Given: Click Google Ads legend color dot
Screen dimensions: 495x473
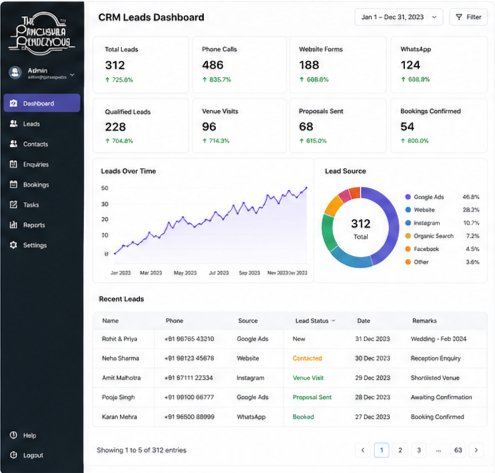Looking at the screenshot, I should click(408, 197).
